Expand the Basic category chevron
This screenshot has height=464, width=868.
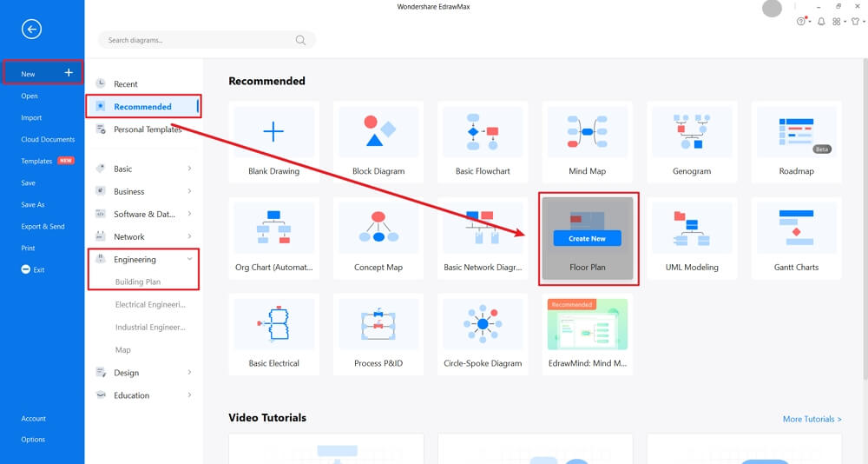click(189, 169)
